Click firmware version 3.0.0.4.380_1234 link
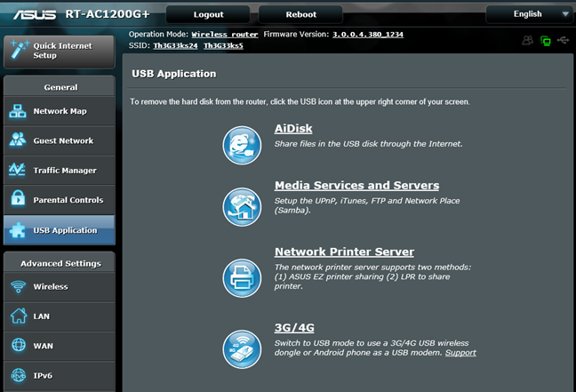Image resolution: width=576 pixels, height=392 pixels. click(368, 35)
